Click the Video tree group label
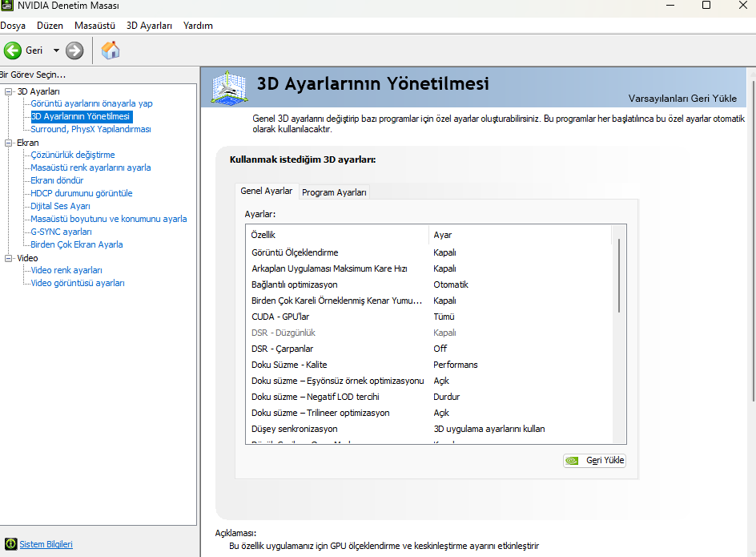Screen dimensions: 756x557 (27, 258)
